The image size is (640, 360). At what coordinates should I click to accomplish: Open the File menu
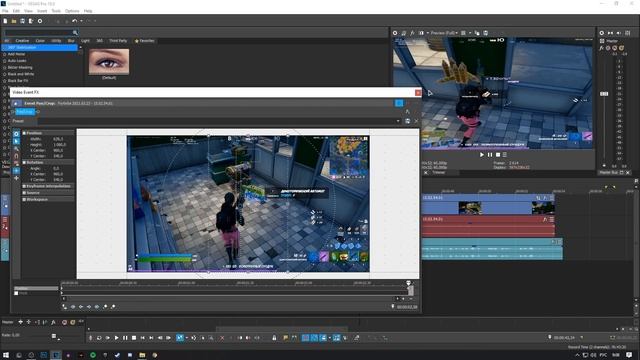pyautogui.click(x=5, y=11)
